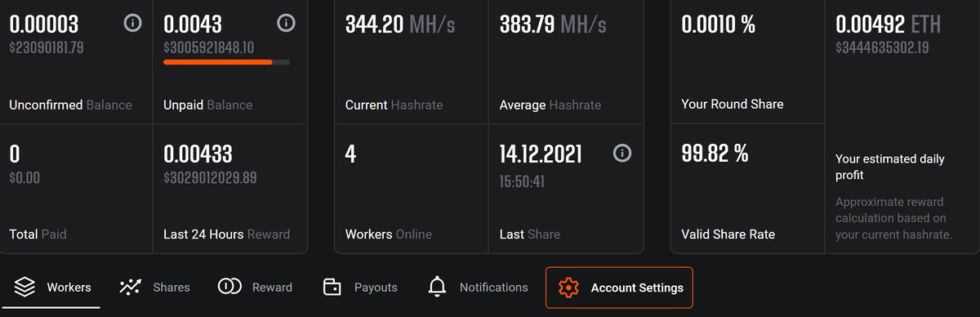Click the Total Paid label

click(x=38, y=234)
